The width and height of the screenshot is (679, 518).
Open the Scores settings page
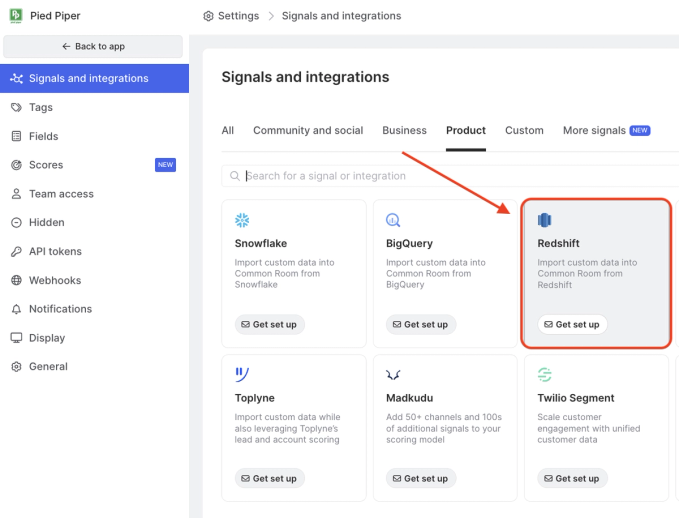click(46, 165)
